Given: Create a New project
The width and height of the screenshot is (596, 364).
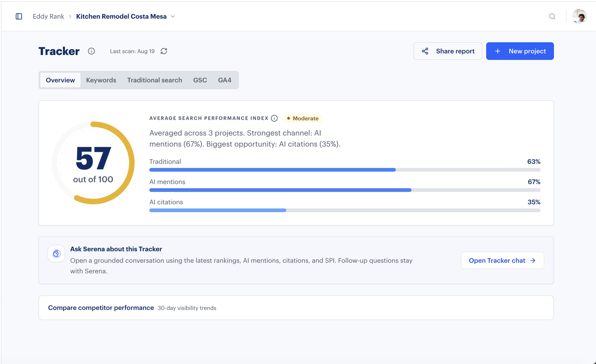Looking at the screenshot, I should pyautogui.click(x=520, y=51).
